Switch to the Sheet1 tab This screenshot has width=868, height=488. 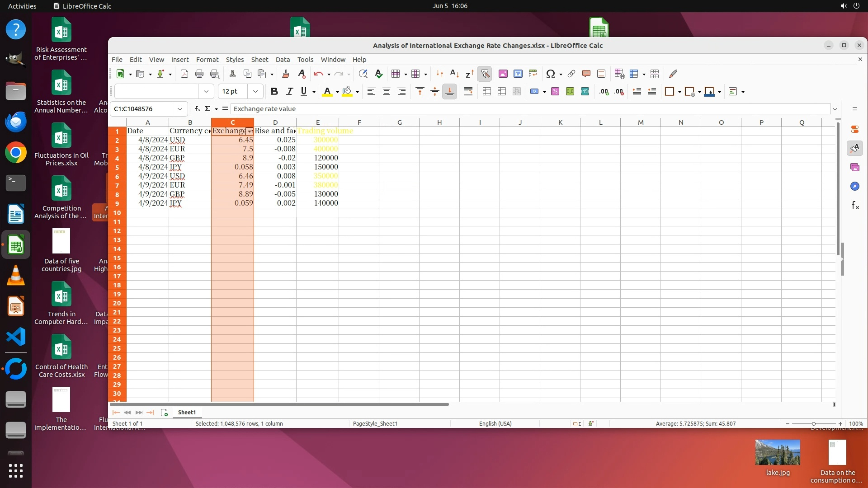pyautogui.click(x=187, y=412)
